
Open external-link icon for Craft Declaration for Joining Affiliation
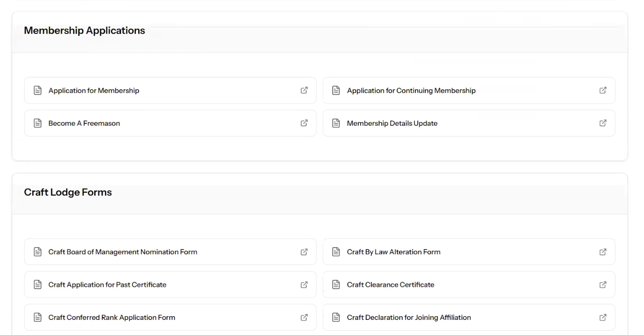coord(603,318)
